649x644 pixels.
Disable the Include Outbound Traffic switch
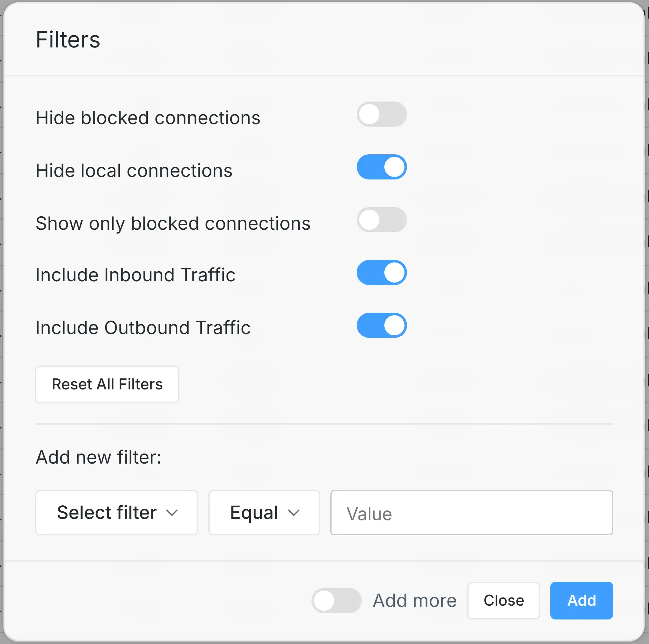(x=381, y=325)
